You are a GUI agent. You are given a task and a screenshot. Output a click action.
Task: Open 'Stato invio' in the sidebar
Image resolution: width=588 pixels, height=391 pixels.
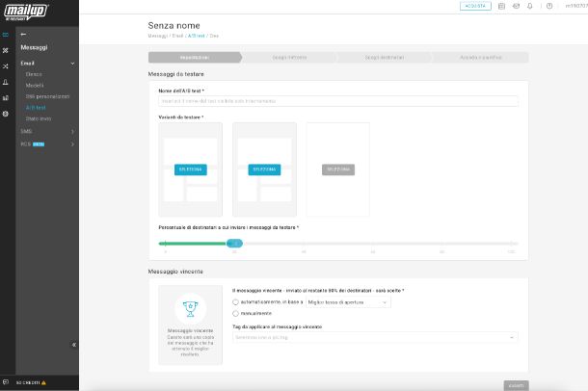37,118
